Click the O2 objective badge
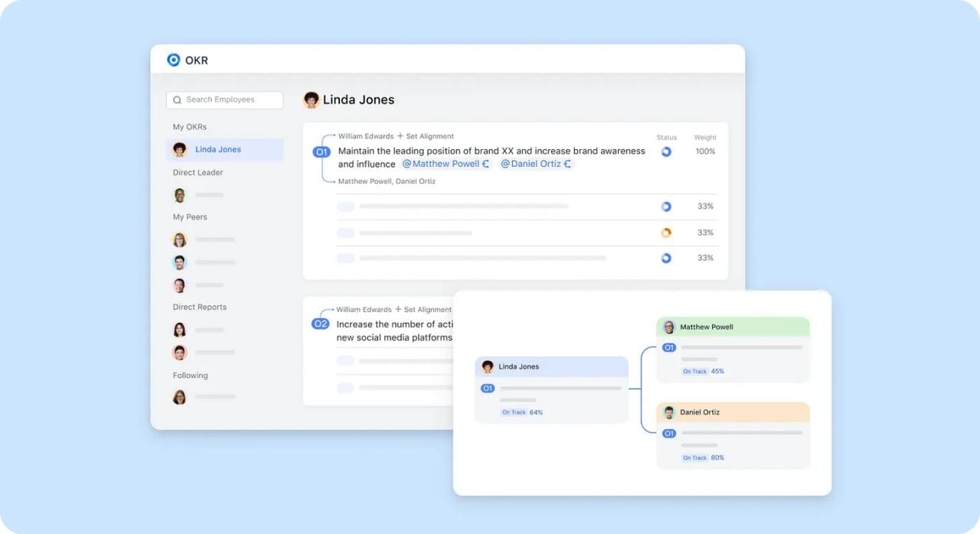This screenshot has width=980, height=534. (x=320, y=324)
